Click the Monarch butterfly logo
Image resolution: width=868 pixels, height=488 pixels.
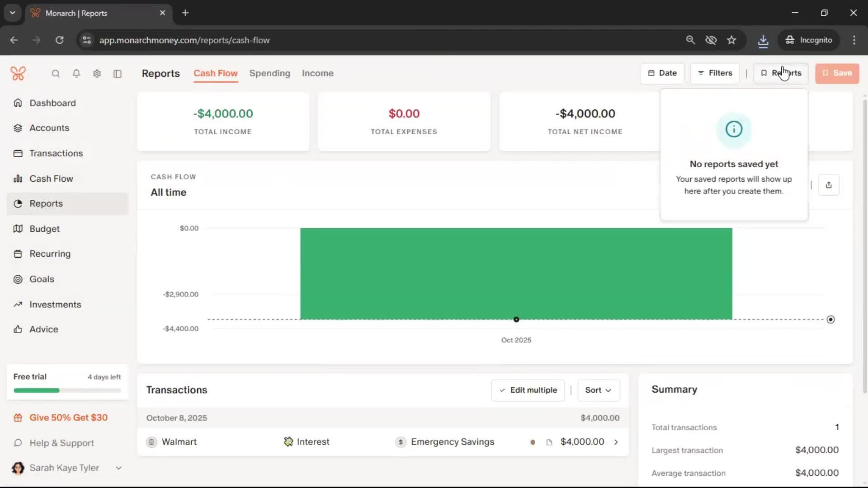pos(18,73)
